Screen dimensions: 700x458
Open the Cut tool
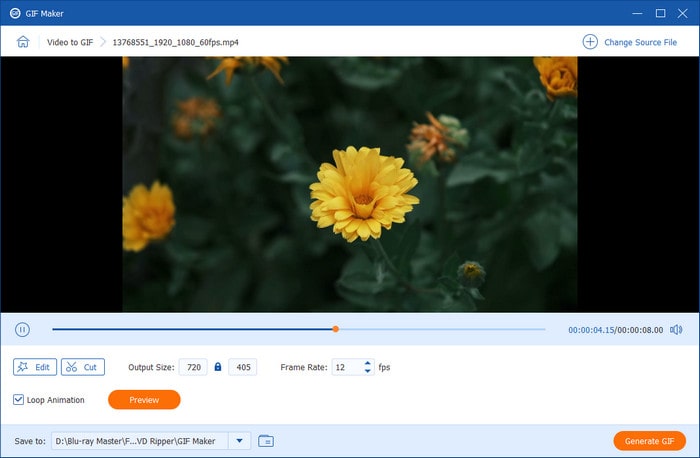(x=82, y=367)
